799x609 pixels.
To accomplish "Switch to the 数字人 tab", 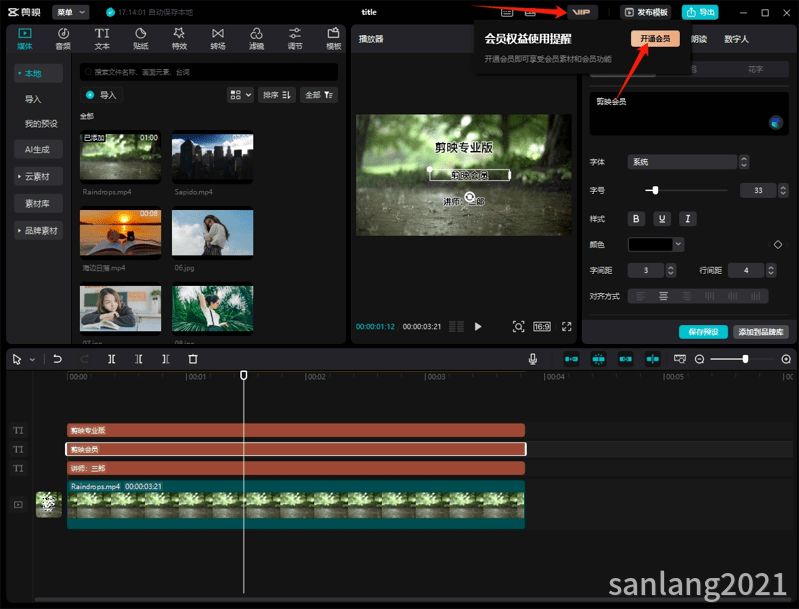I will pos(736,39).
